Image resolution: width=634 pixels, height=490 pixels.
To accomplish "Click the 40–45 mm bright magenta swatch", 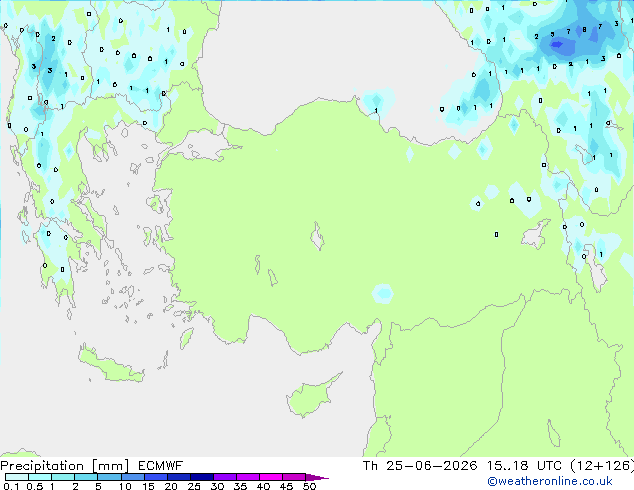I will (x=271, y=477).
